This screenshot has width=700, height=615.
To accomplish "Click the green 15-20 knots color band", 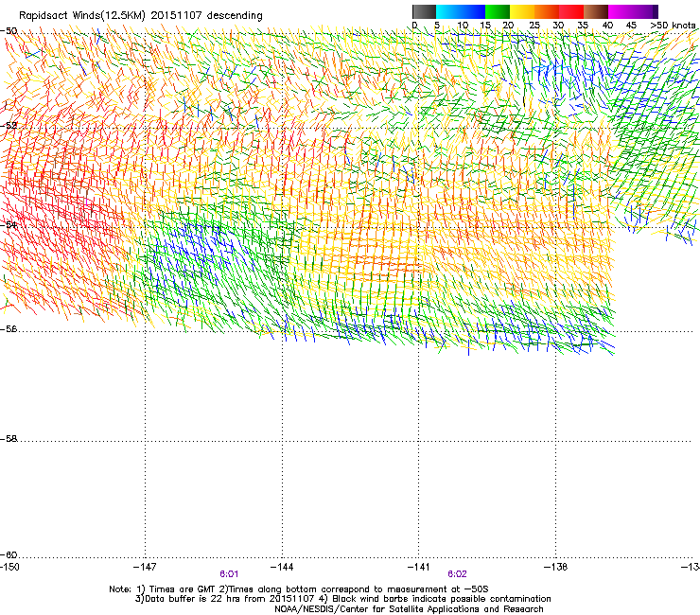I will 498,11.
